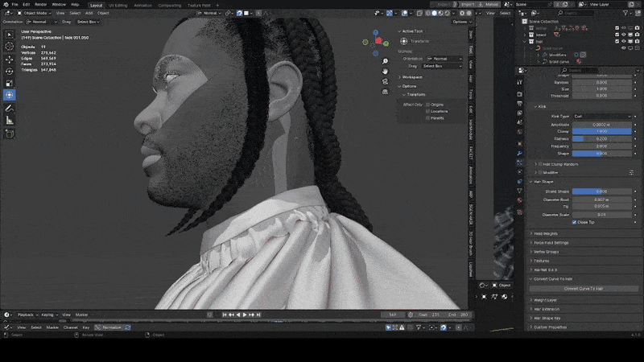This screenshot has width=644, height=362.
Task: Adjust the Strand Shape slider
Action: pyautogui.click(x=601, y=191)
